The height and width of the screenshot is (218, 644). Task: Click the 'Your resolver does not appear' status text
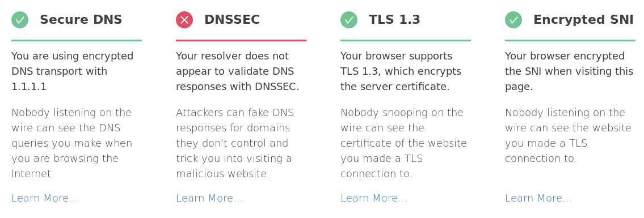tap(238, 71)
